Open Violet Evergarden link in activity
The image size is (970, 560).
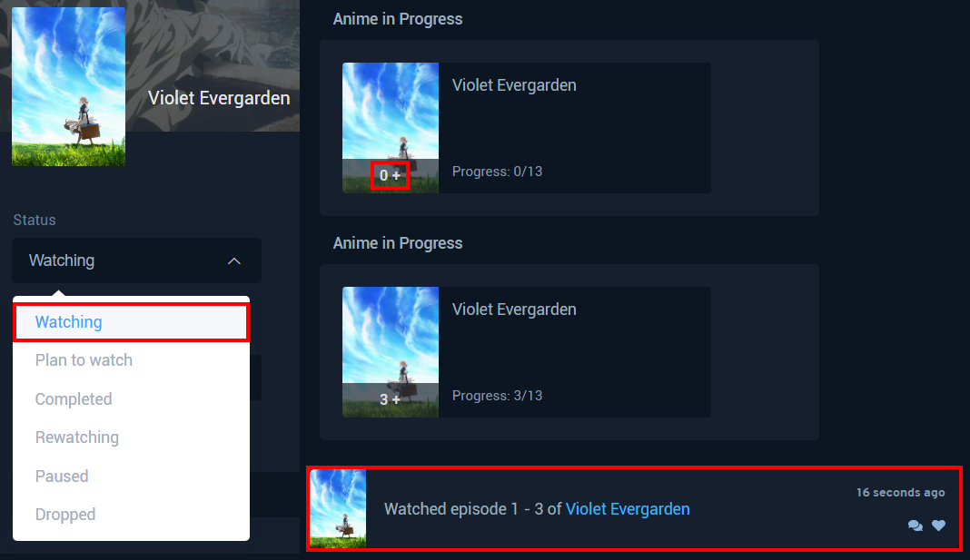coord(628,508)
